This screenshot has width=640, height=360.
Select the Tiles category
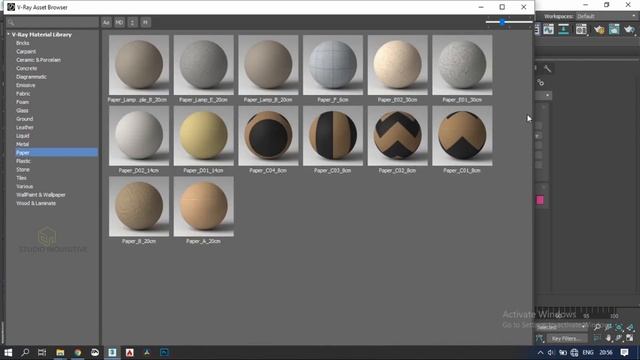[x=21, y=178]
